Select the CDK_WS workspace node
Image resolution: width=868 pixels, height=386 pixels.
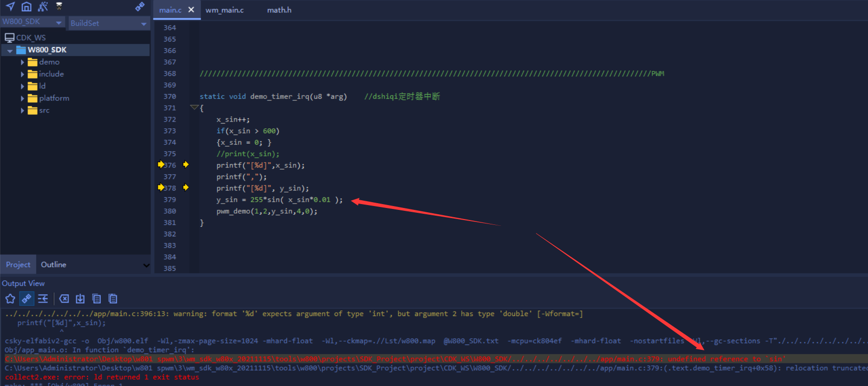pos(30,38)
